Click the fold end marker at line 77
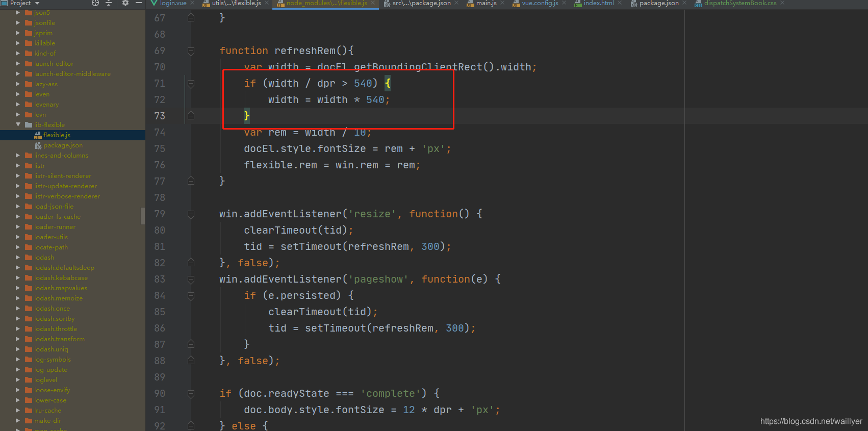This screenshot has height=431, width=868. click(191, 181)
